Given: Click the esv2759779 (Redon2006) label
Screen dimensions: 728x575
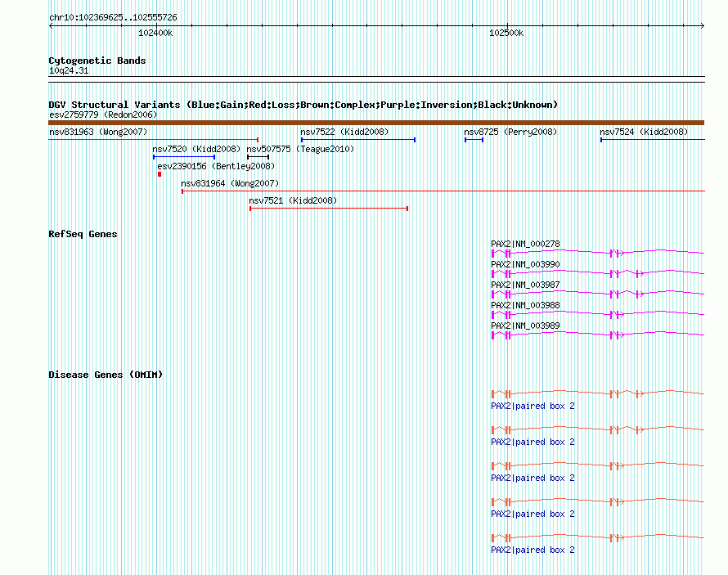Looking at the screenshot, I should point(103,115).
